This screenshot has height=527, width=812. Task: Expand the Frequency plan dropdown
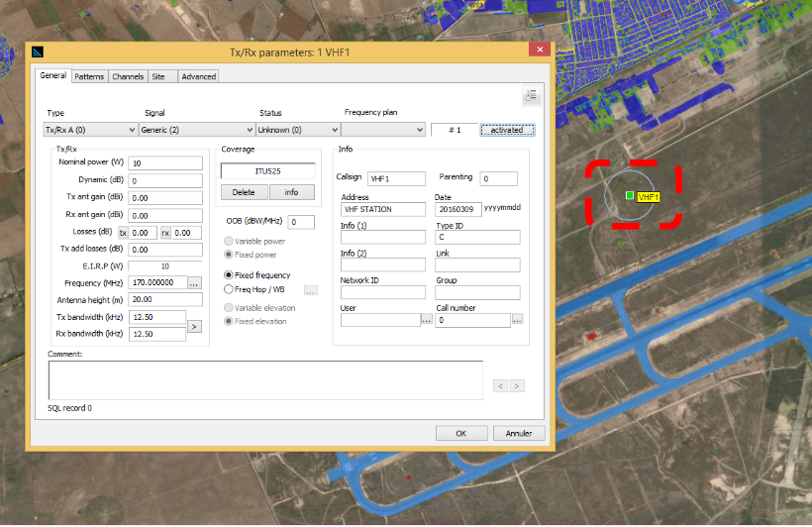click(384, 130)
